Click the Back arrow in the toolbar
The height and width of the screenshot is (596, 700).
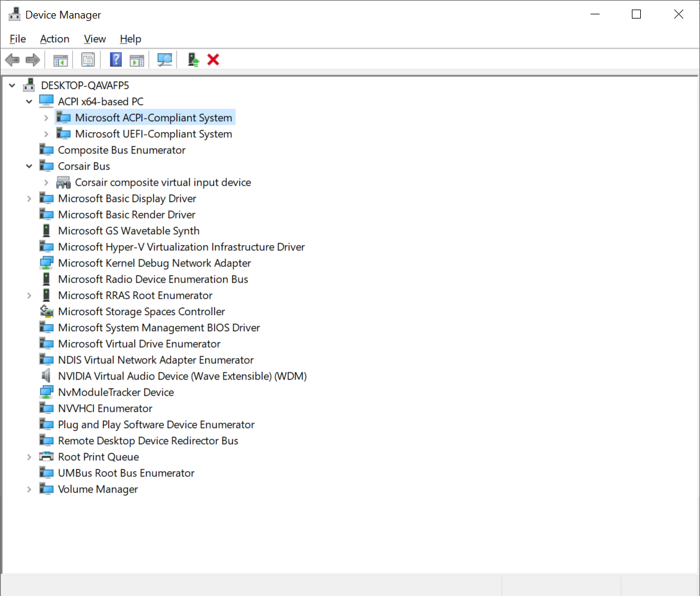[x=13, y=60]
